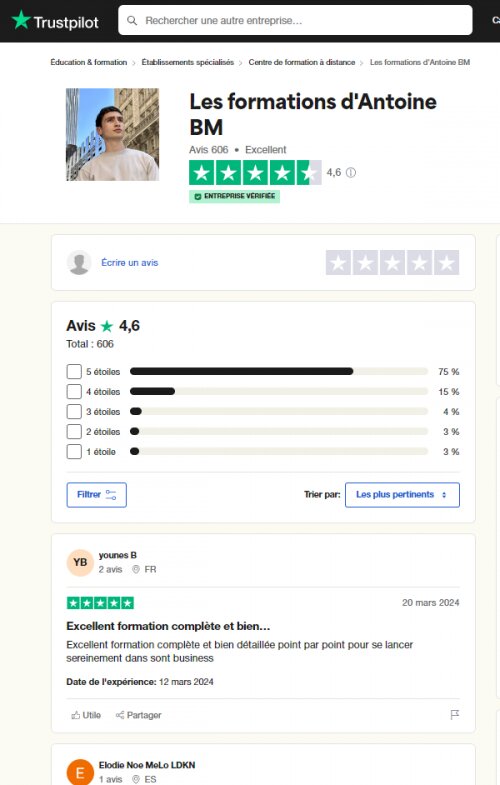Viewport: 500px width, 785px height.
Task: Click the flag icon on younes B review
Action: pos(454,714)
